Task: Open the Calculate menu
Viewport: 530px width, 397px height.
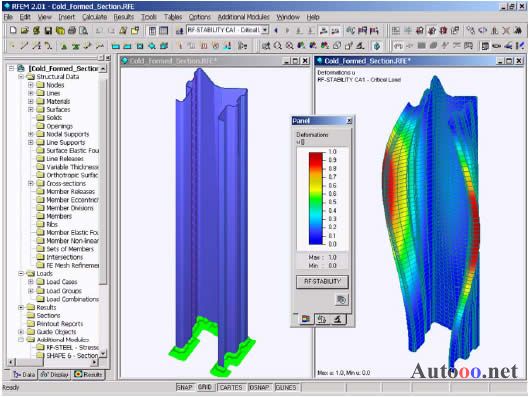Action: click(x=94, y=17)
